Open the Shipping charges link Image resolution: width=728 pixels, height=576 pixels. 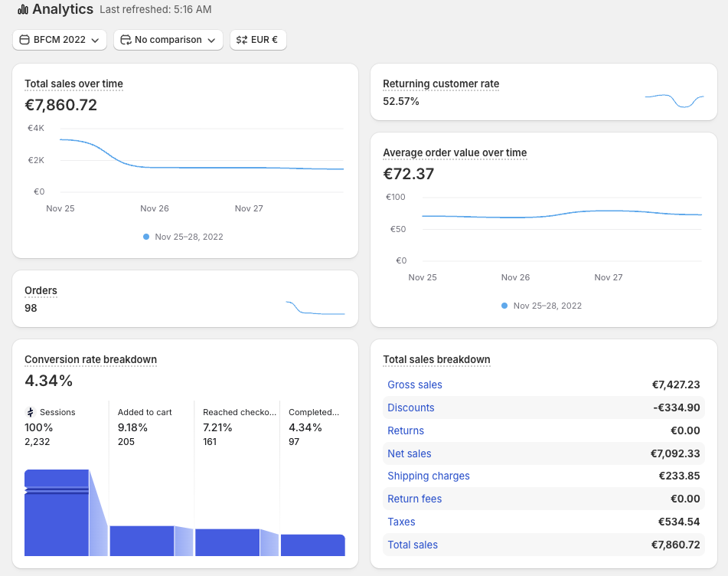(429, 476)
